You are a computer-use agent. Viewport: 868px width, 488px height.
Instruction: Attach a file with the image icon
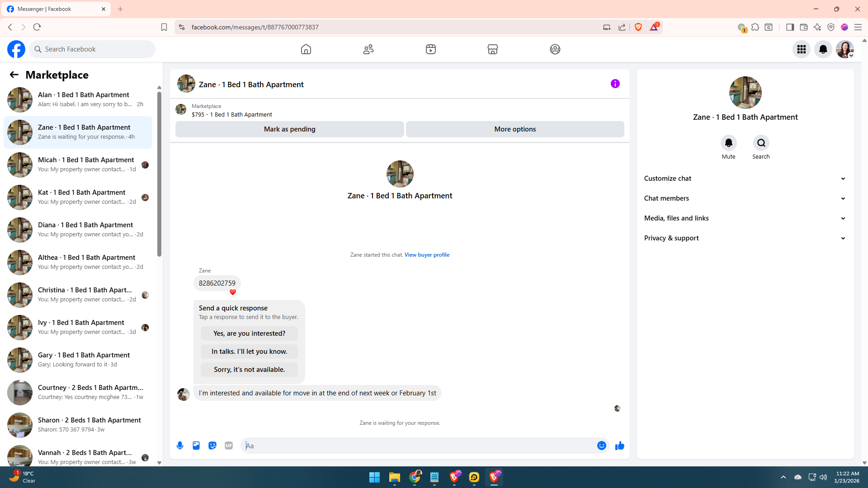tap(196, 446)
